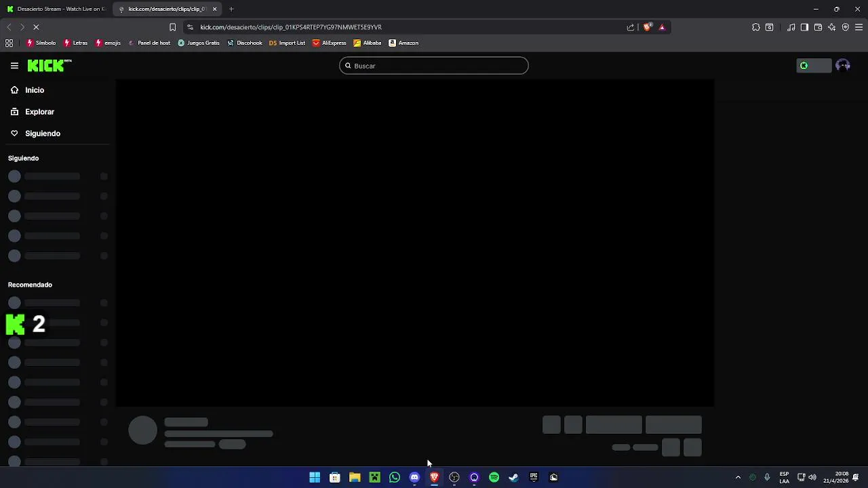This screenshot has width=868, height=488.
Task: Open Brave Shields lion icon
Action: [x=647, y=27]
